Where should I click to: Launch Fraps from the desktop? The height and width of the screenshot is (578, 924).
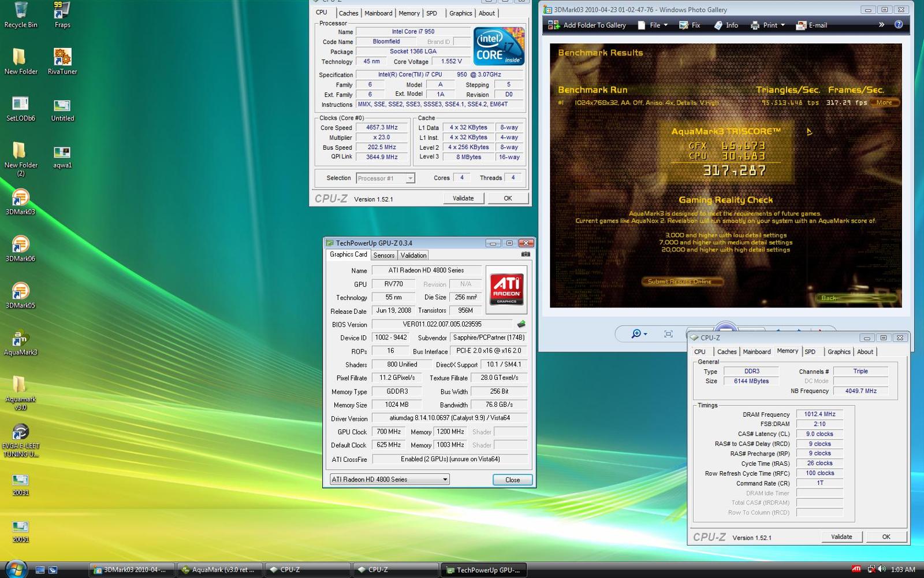pyautogui.click(x=62, y=15)
